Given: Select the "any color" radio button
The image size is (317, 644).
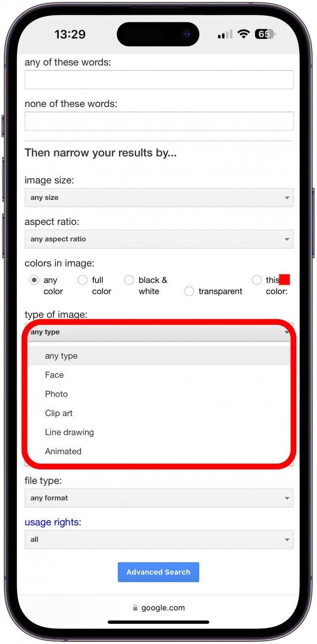Looking at the screenshot, I should (x=34, y=280).
